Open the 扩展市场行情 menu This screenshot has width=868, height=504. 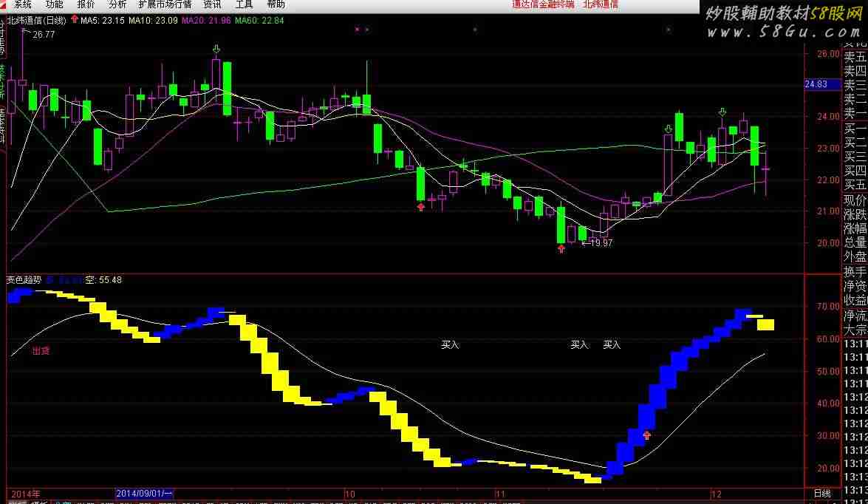[x=165, y=4]
